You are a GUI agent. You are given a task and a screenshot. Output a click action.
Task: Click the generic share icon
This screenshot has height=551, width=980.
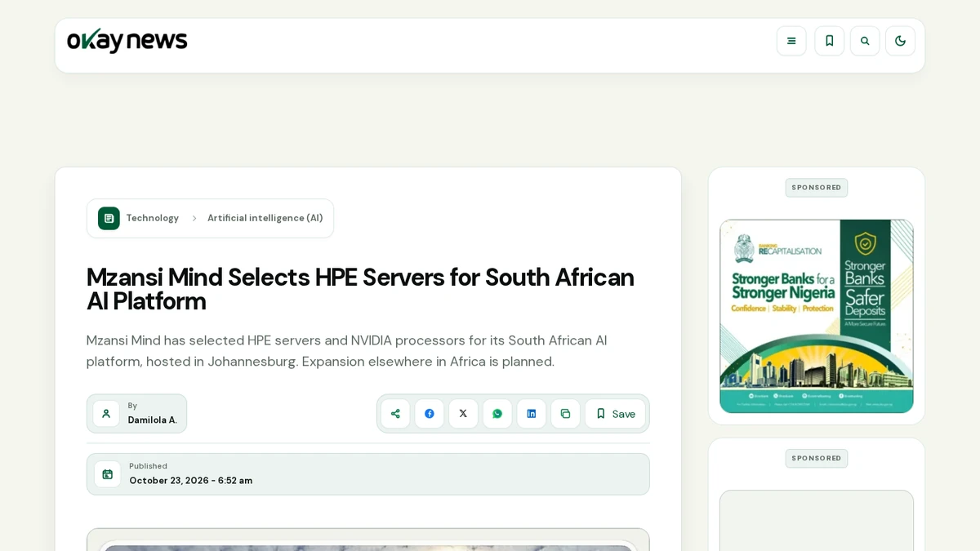pos(395,414)
